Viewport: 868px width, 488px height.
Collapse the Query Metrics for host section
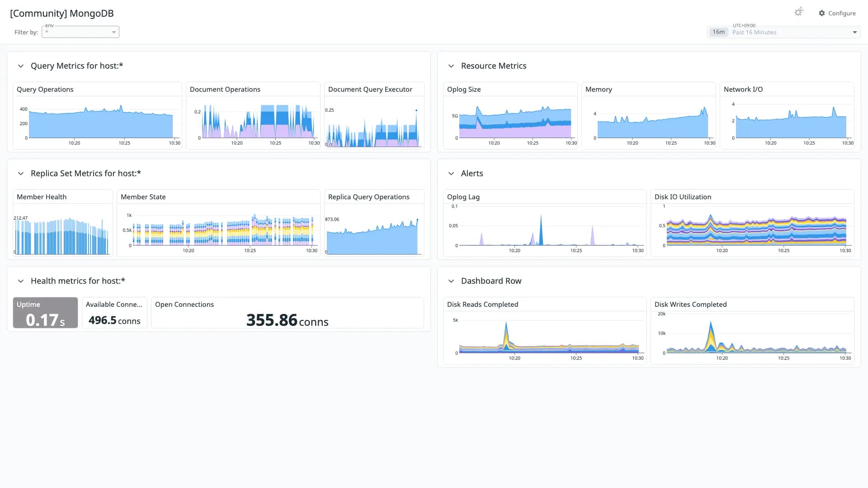coord(21,66)
